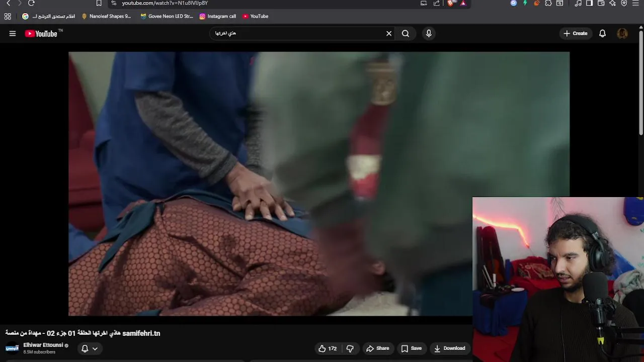Open the apps grid in bookmarks bar
The image size is (644, 362).
[8, 16]
